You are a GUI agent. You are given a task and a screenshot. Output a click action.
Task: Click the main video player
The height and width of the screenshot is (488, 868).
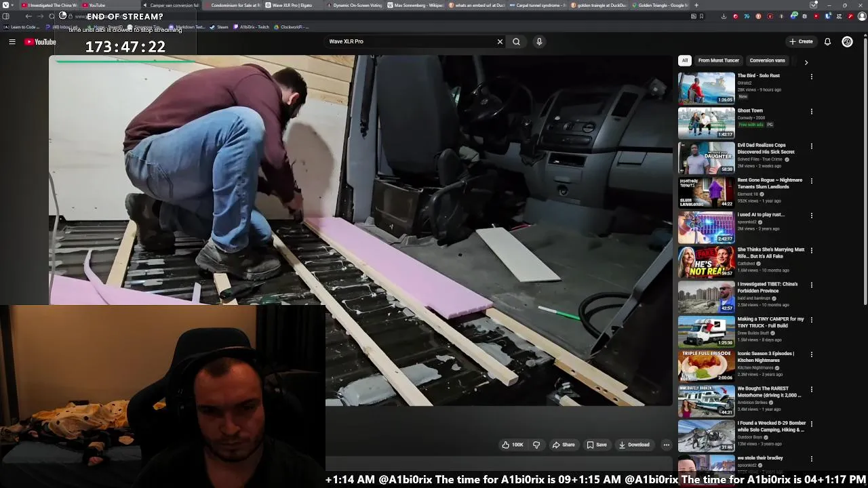[360, 230]
